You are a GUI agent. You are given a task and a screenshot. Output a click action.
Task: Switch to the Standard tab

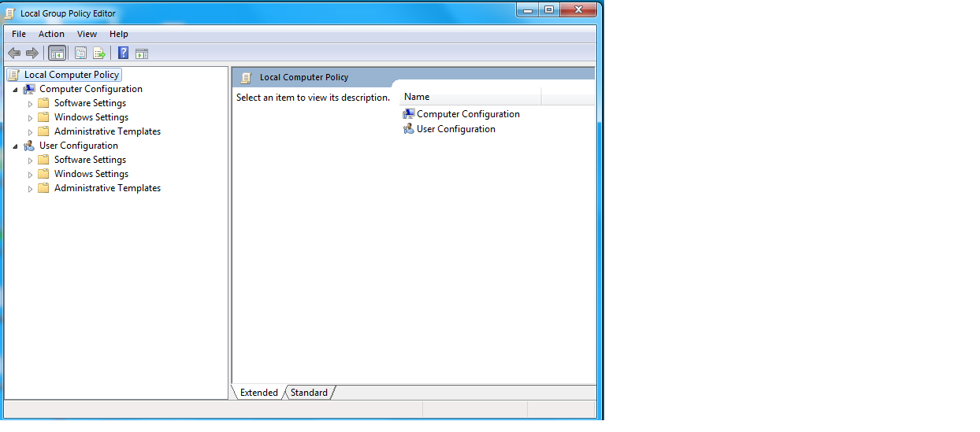pyautogui.click(x=309, y=393)
